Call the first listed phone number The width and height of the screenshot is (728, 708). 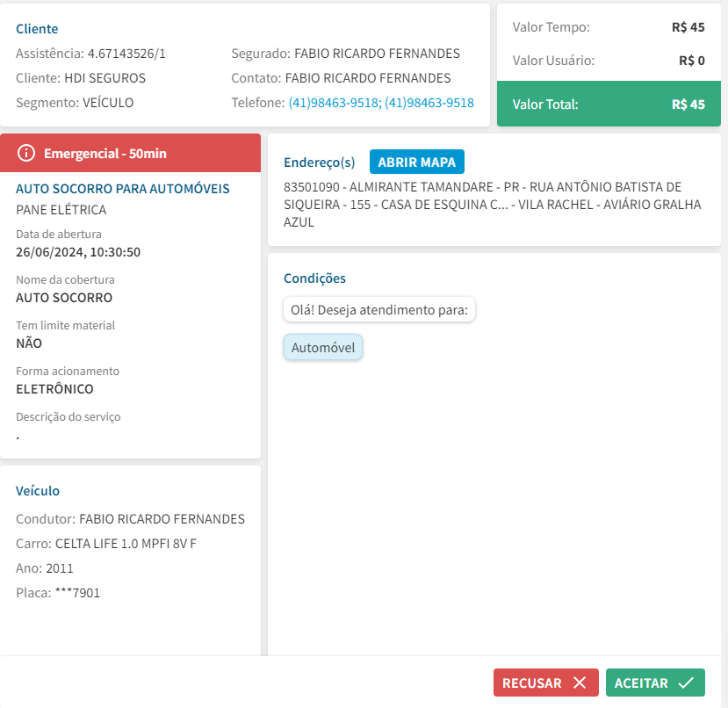[335, 103]
